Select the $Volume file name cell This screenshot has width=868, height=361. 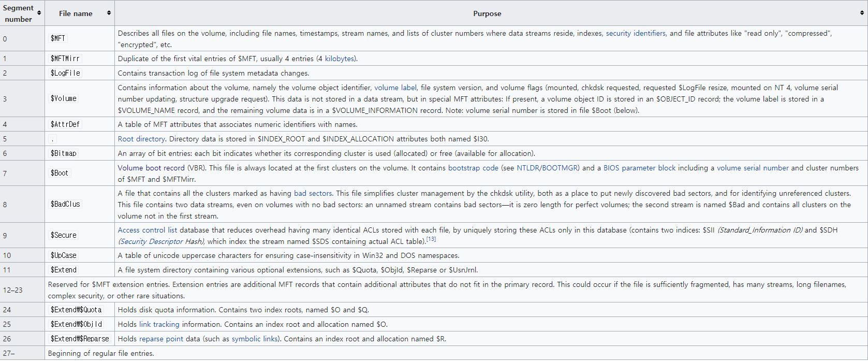tap(79, 98)
